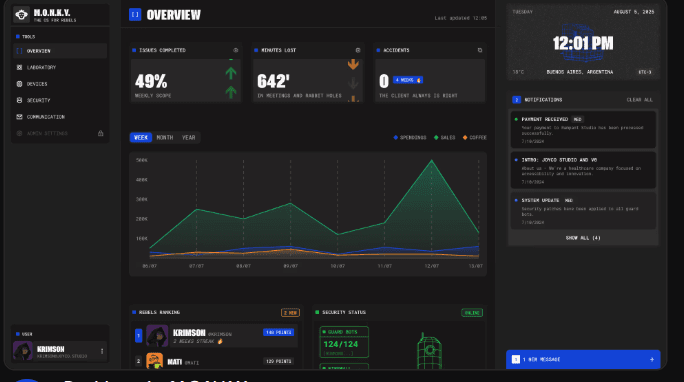684x382 pixels.
Task: Click the 49% weekly scope value
Action: coord(151,81)
